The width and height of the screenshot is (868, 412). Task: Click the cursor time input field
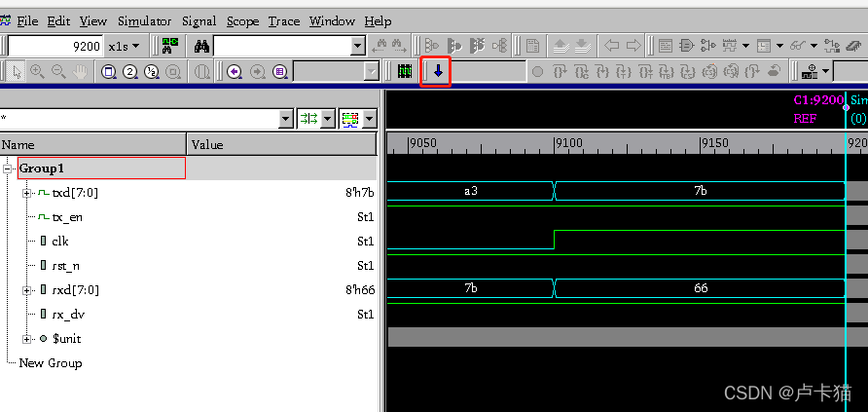pos(54,46)
